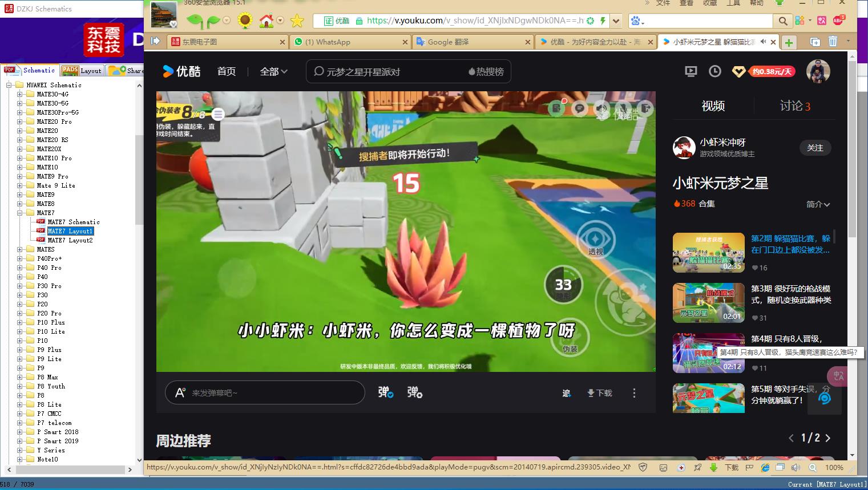The image size is (868, 490).
Task: Click the shield security icon in status bar
Action: 643,467
